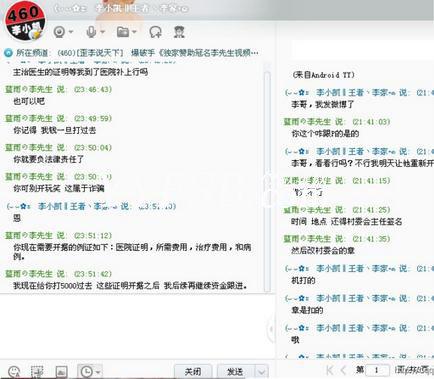Screen dimensions: 434x379
Task: Select history message 你这个咋跟P的是的
Action: [x=325, y=134]
